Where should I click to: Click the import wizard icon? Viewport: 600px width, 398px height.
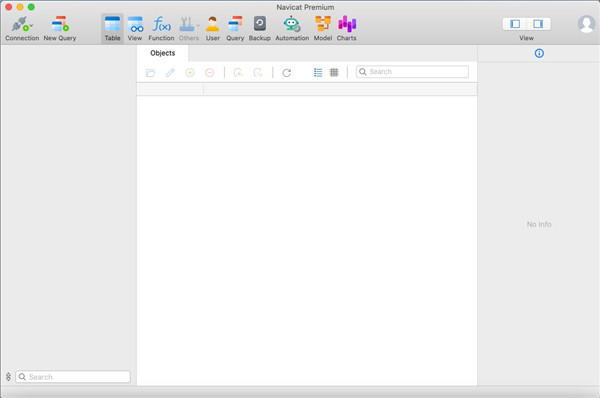tap(238, 73)
